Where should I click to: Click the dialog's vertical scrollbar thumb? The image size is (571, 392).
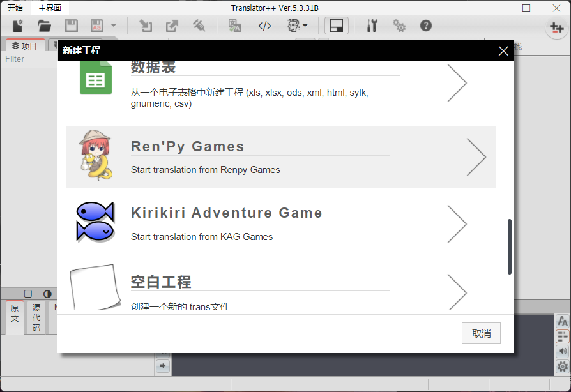click(510, 246)
